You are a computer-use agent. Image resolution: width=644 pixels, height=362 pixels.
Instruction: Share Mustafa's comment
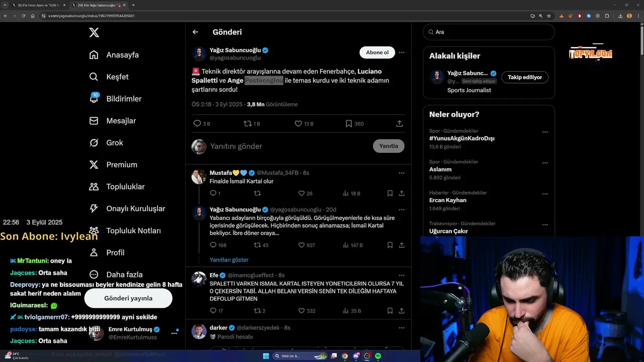tap(401, 193)
